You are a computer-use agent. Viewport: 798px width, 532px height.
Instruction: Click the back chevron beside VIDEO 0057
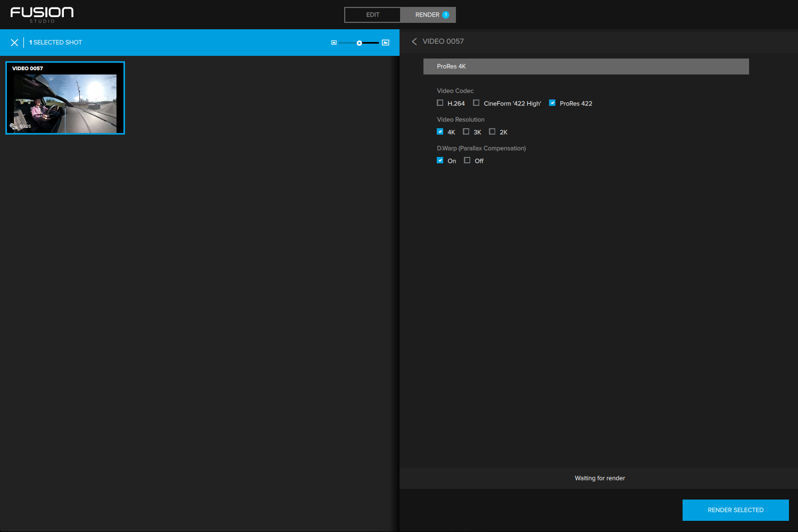tap(414, 41)
